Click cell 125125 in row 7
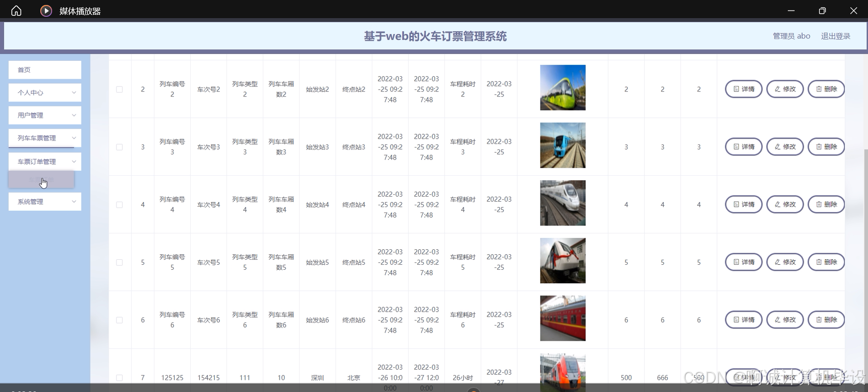868x392 pixels. tap(172, 377)
